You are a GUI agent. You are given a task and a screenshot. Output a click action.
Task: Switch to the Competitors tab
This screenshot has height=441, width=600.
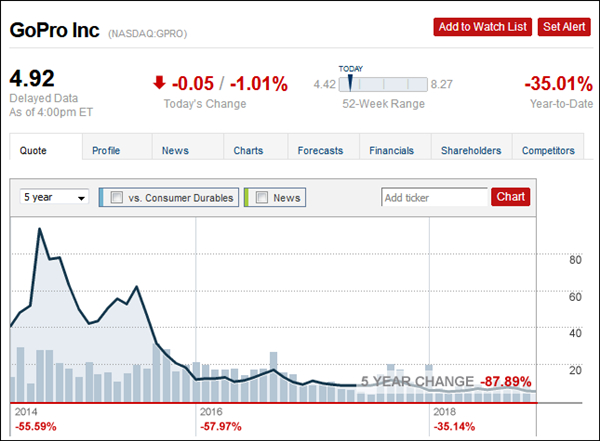point(548,151)
